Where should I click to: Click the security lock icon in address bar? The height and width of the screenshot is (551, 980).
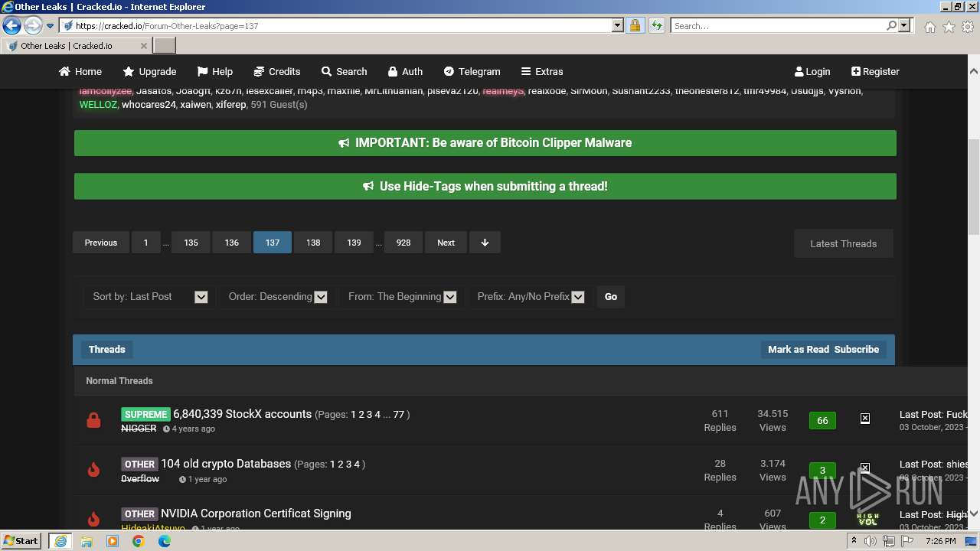tap(635, 25)
